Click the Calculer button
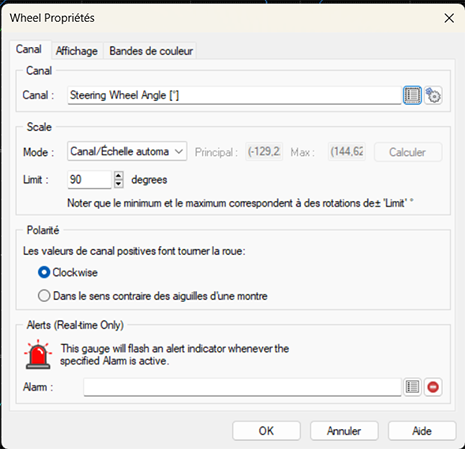 [x=408, y=152]
